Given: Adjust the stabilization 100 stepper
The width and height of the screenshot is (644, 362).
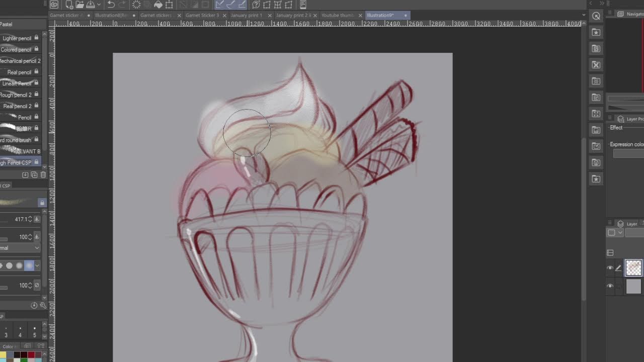Looking at the screenshot, I should pos(30,286).
